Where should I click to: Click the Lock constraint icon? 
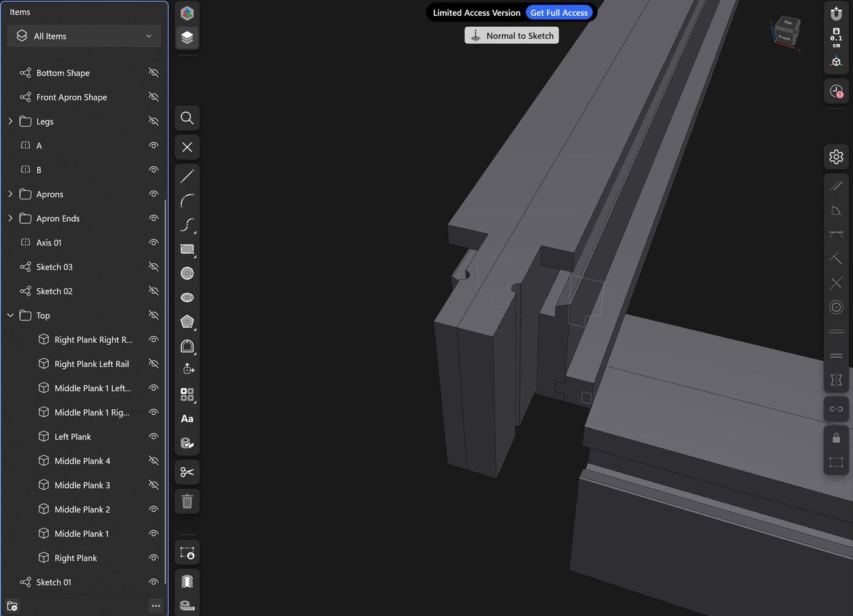pos(837,438)
